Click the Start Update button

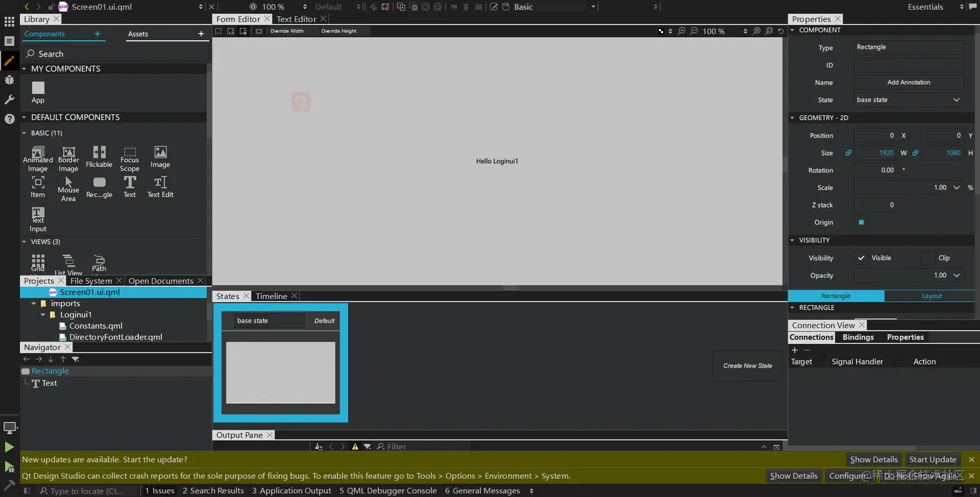coord(933,459)
